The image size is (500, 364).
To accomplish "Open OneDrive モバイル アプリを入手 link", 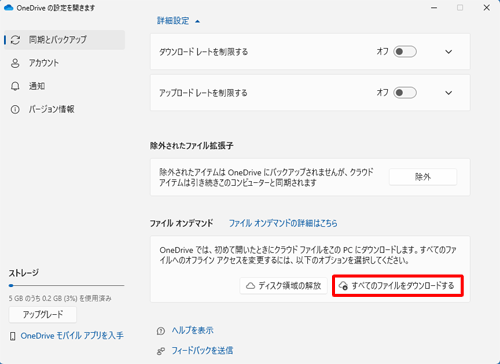I will click(72, 336).
